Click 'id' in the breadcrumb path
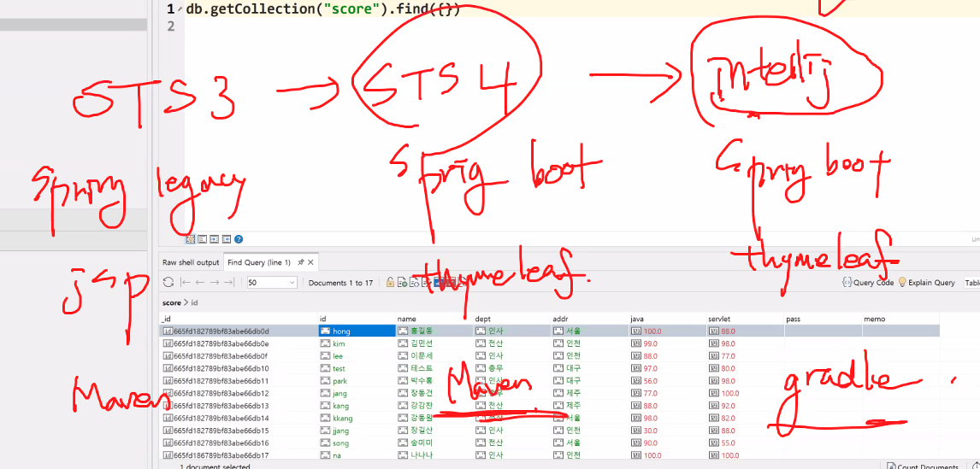Screen dimensions: 980x469 (194, 303)
